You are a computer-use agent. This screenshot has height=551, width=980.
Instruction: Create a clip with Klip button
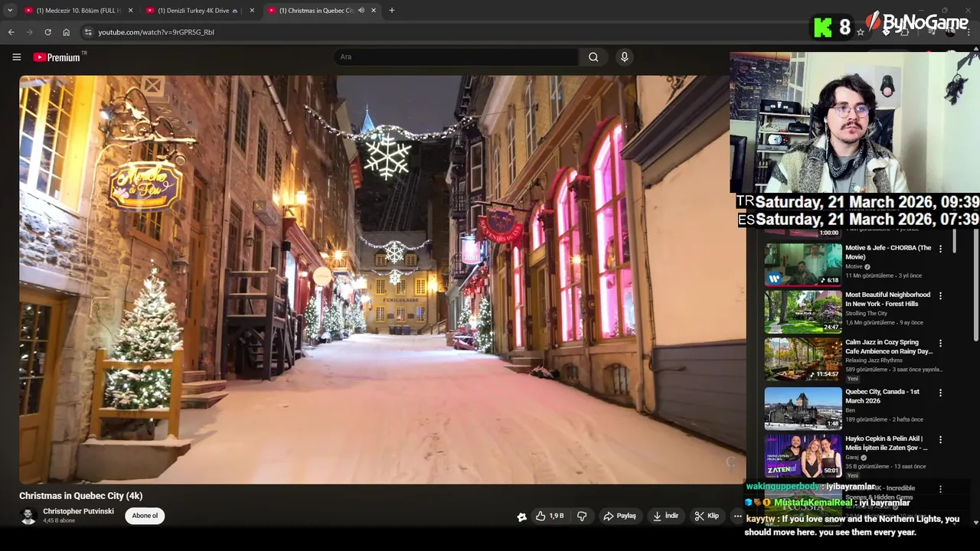[x=707, y=516]
